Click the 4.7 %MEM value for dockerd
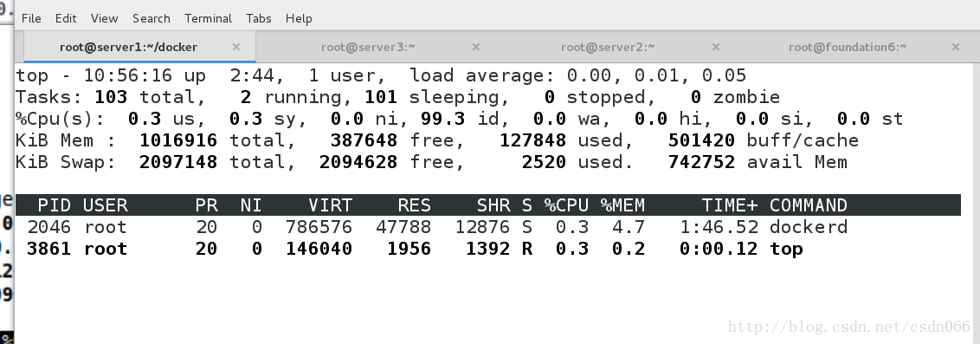The width and height of the screenshot is (980, 344). tap(629, 227)
